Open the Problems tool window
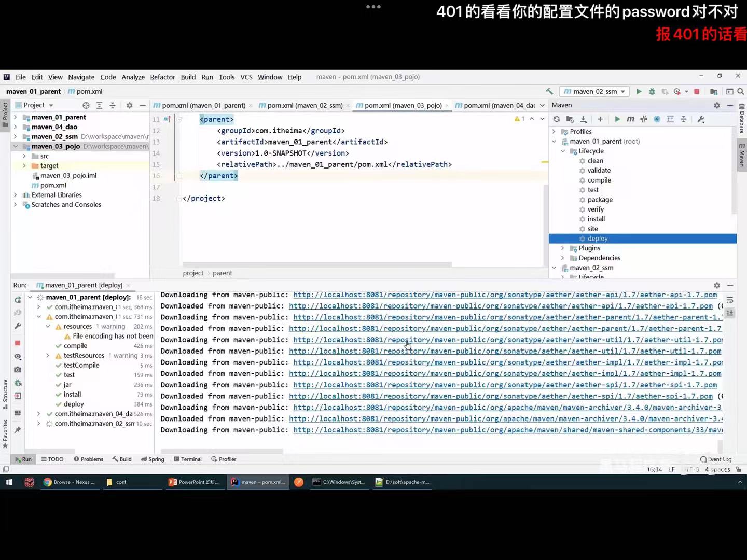 [x=88, y=459]
